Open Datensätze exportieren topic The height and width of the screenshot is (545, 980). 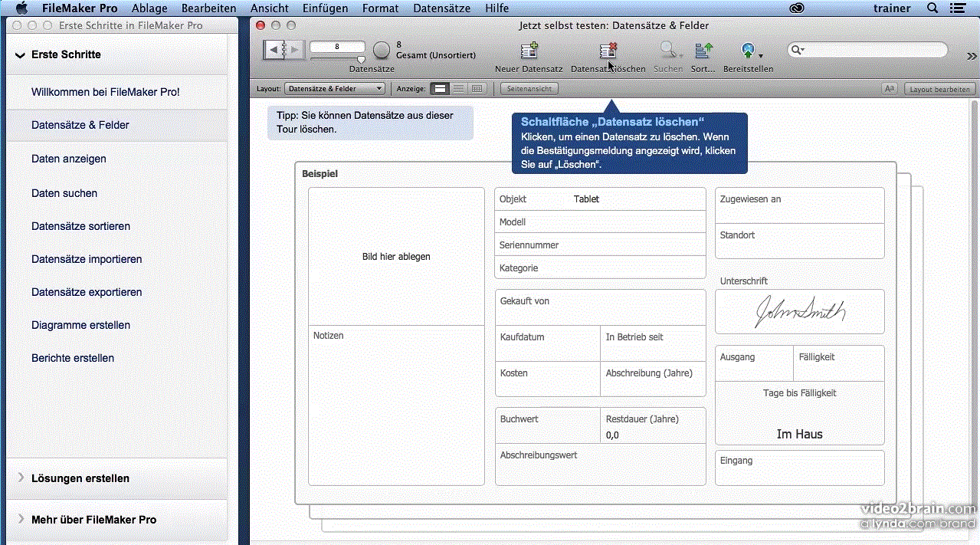(x=87, y=292)
